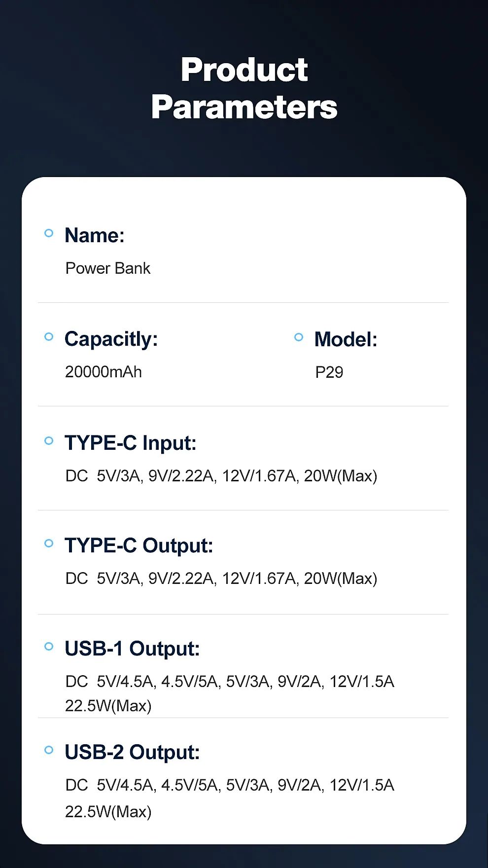The image size is (488, 868).
Task: Click the USB-2 Output: heading
Action: click(132, 753)
